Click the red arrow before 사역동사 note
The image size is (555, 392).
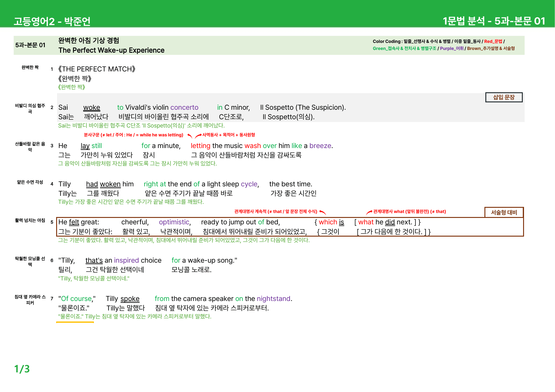(198, 135)
